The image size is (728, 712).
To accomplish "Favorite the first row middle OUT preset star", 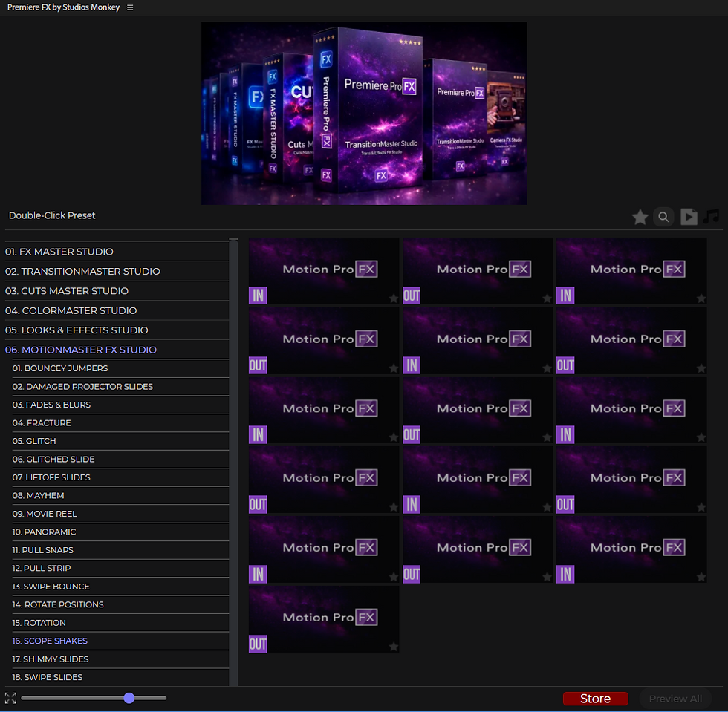I will coord(547,298).
